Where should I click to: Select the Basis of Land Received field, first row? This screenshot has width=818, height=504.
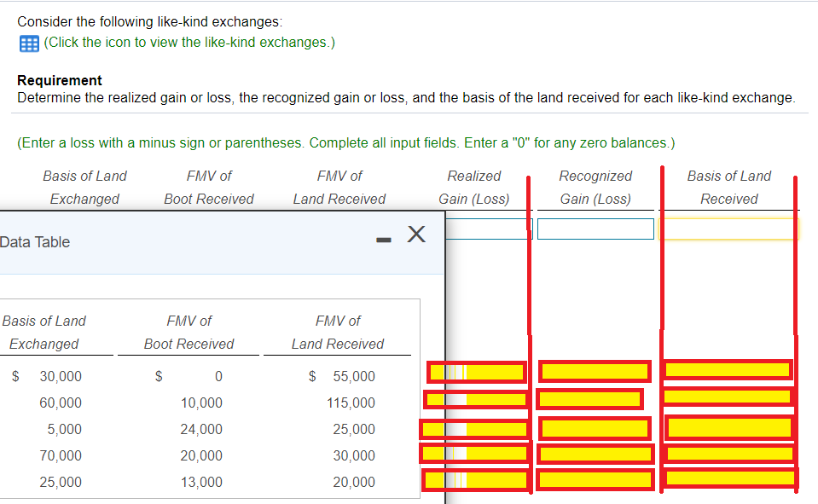tap(729, 229)
